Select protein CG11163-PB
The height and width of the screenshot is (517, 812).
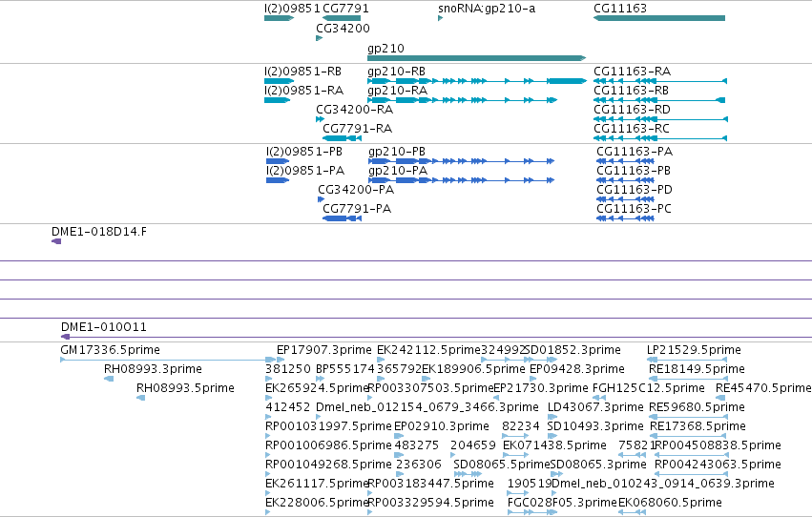pos(634,171)
